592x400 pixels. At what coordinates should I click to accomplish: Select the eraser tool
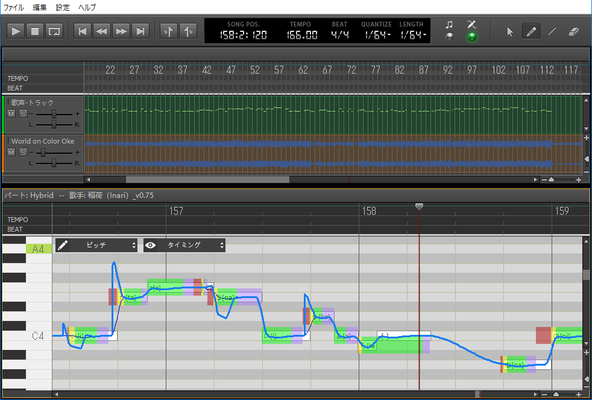point(574,31)
